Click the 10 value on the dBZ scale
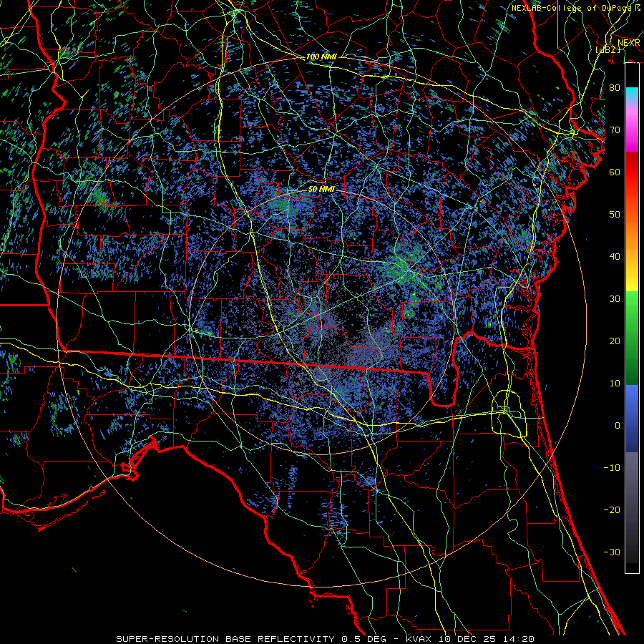 pos(615,384)
